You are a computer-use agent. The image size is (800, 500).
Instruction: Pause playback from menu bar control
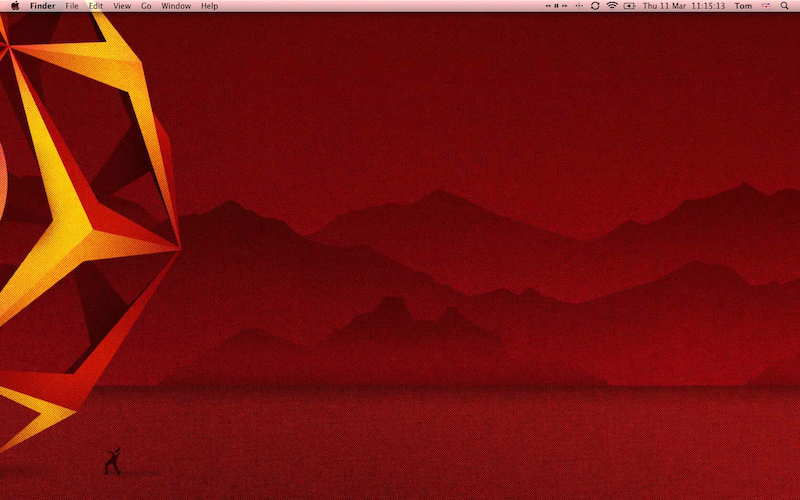click(556, 6)
